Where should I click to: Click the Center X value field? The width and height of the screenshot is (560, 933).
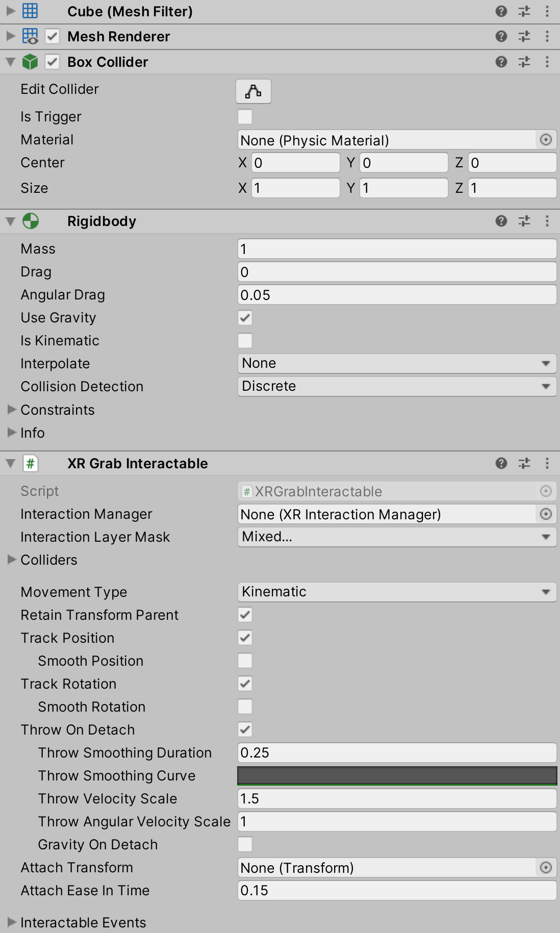coord(296,163)
